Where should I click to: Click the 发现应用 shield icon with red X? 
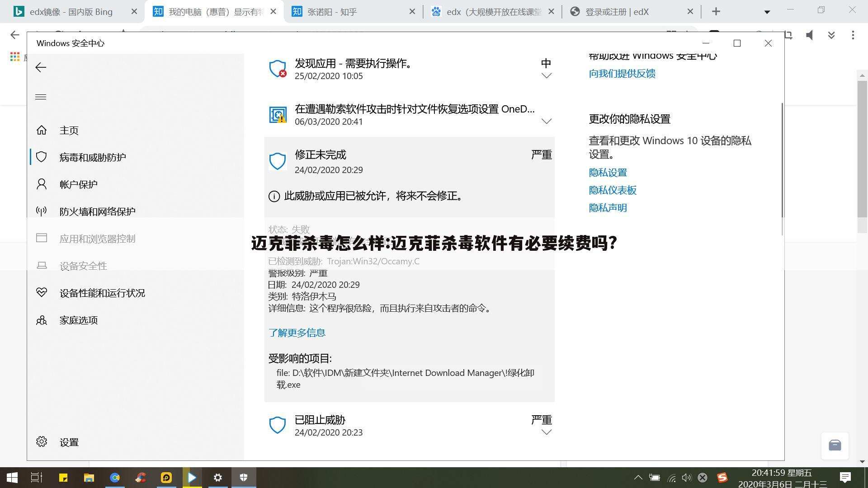tap(278, 69)
